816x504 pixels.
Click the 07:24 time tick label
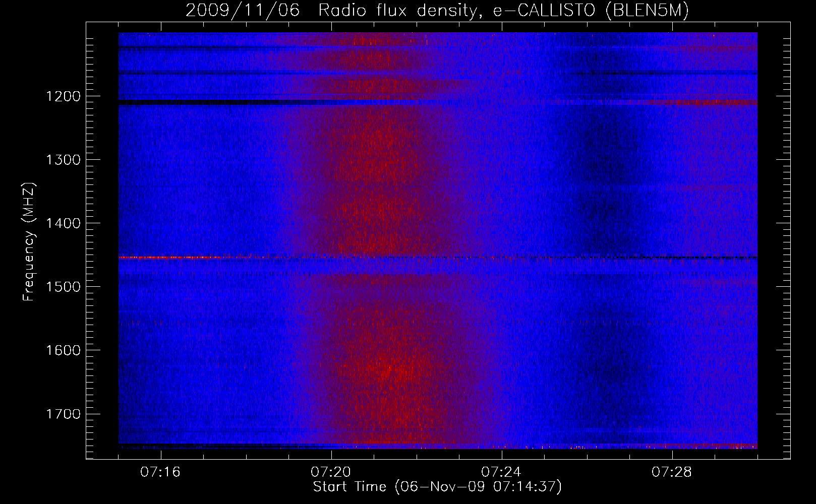point(501,472)
